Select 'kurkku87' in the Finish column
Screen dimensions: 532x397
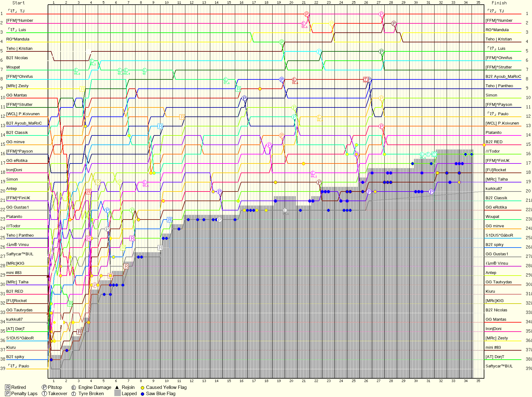click(494, 189)
